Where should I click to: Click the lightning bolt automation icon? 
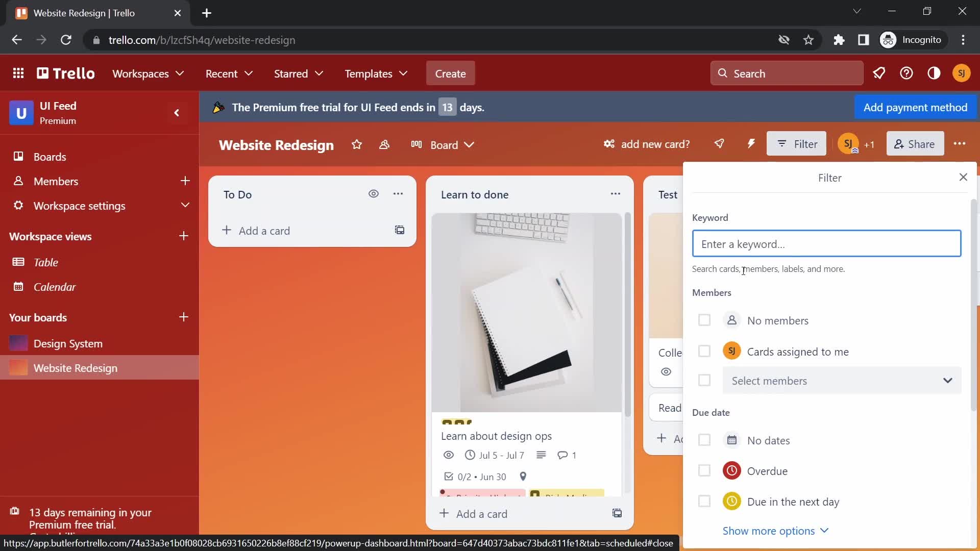(752, 144)
